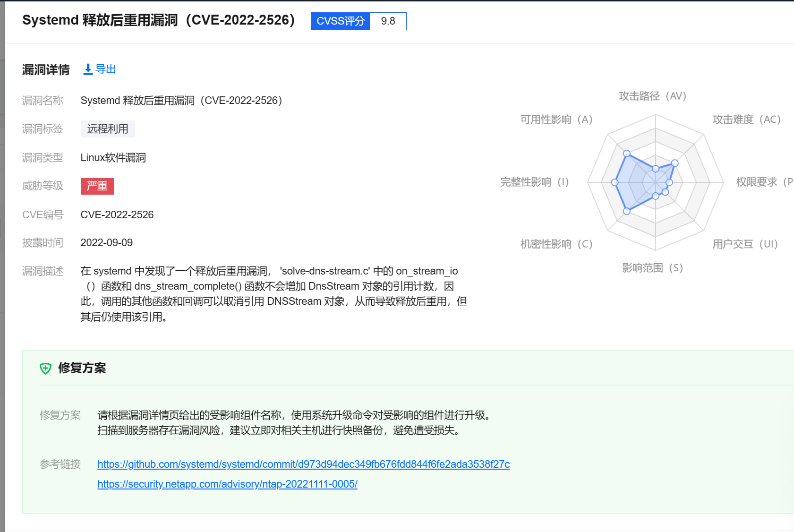The height and width of the screenshot is (532, 794).
Task: Click the radar data point on the 攻击路径 axis
Action: tap(656, 169)
